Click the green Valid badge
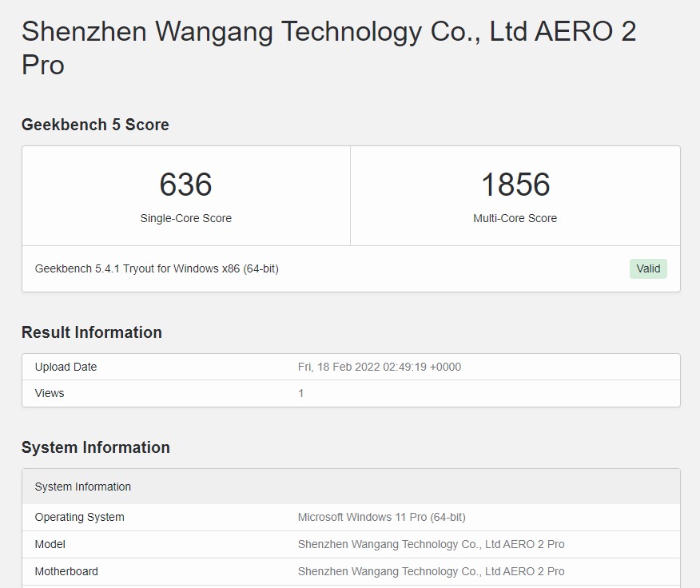The width and height of the screenshot is (700, 588). point(648,268)
